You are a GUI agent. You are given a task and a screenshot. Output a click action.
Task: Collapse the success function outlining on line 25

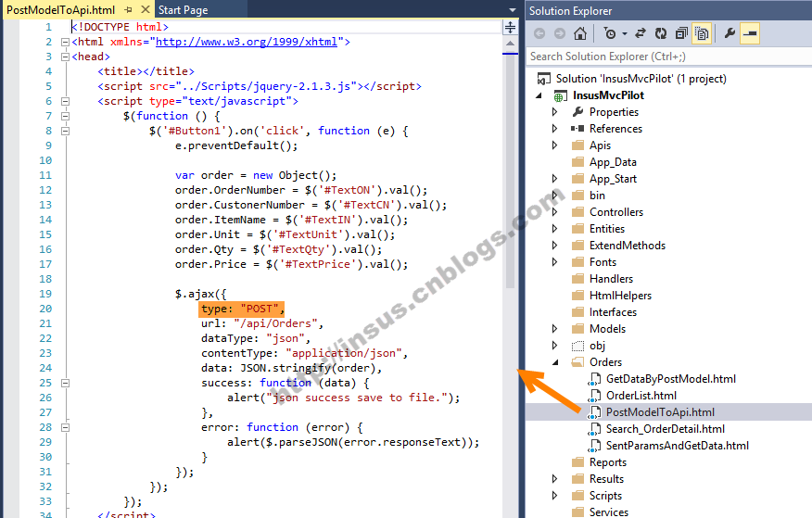(x=65, y=384)
